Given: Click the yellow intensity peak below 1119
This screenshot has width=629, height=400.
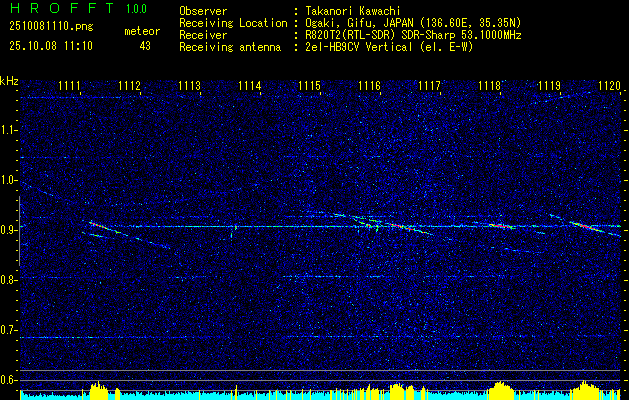Looking at the screenshot, I should (x=585, y=390).
